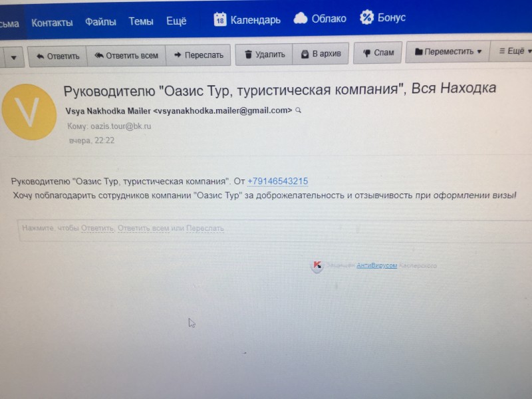Image resolution: width=532 pixels, height=399 pixels.
Task: Open the Ещё toolbar dropdown on the right
Action: point(512,51)
